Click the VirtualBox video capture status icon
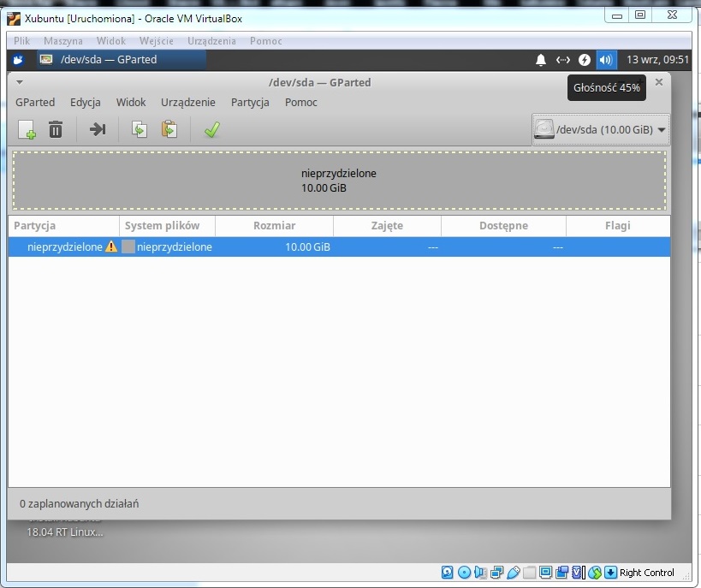 (x=562, y=573)
